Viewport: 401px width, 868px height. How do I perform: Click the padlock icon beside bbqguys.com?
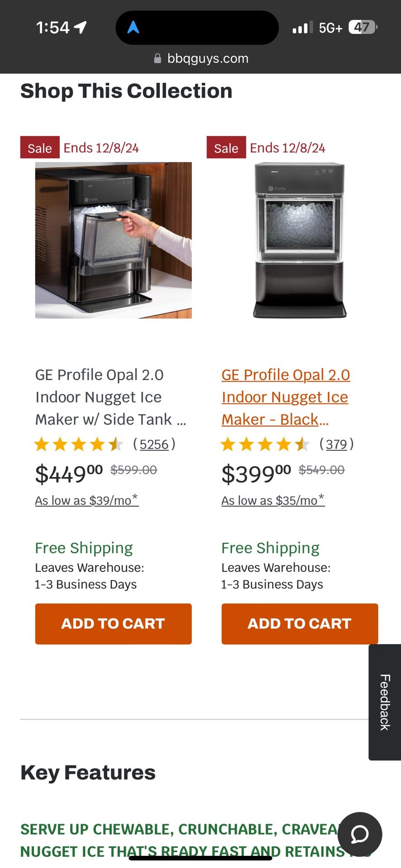click(x=158, y=58)
